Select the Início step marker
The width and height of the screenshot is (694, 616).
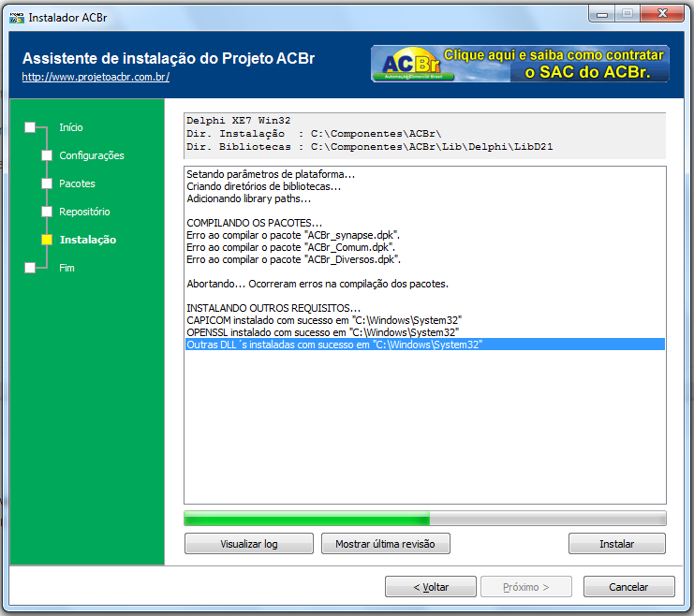(x=30, y=127)
